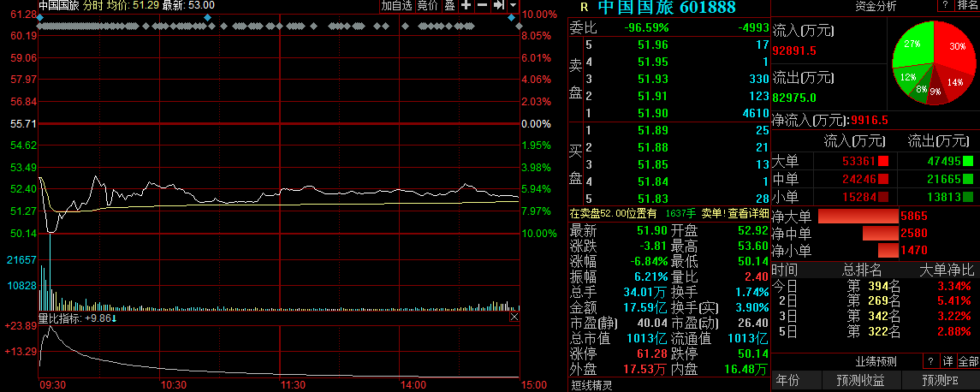Screen dimensions: 980x392
Task: Click the 量比 value 2.40
Action: tap(757, 276)
